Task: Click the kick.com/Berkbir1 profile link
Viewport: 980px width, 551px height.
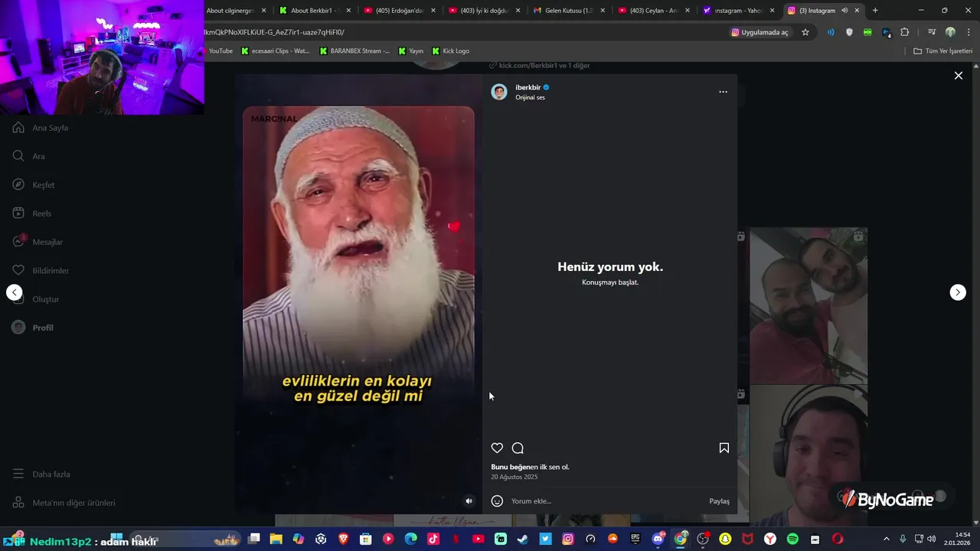Action: click(x=540, y=66)
